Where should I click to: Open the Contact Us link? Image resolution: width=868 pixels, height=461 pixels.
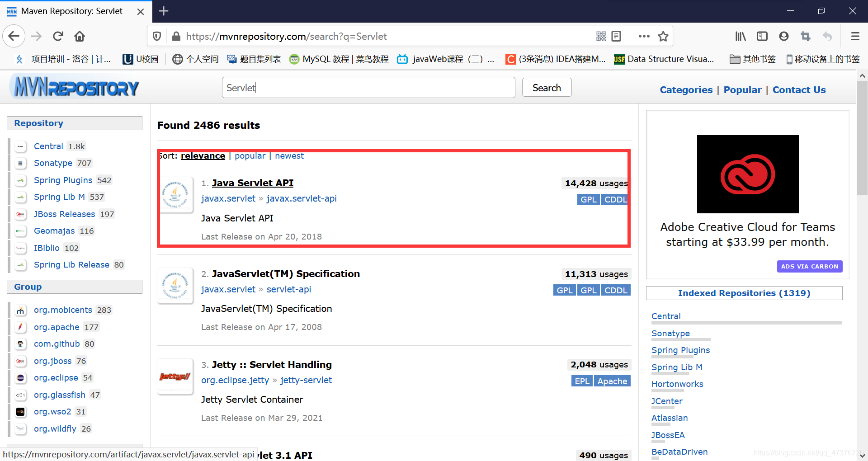[x=799, y=90]
